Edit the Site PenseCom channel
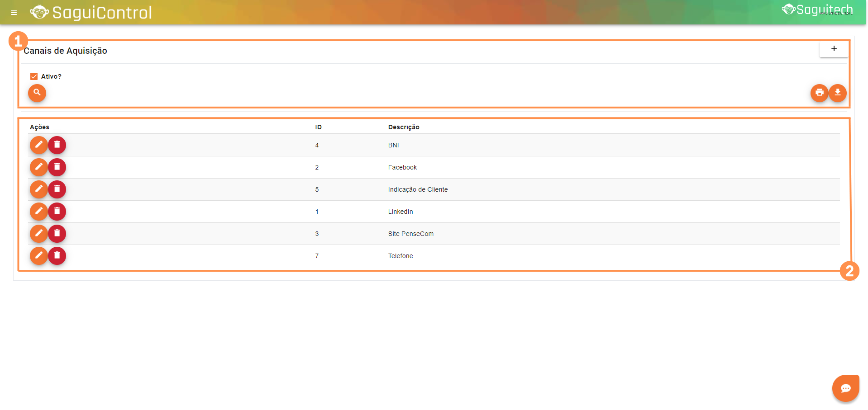868x410 pixels. tap(39, 234)
